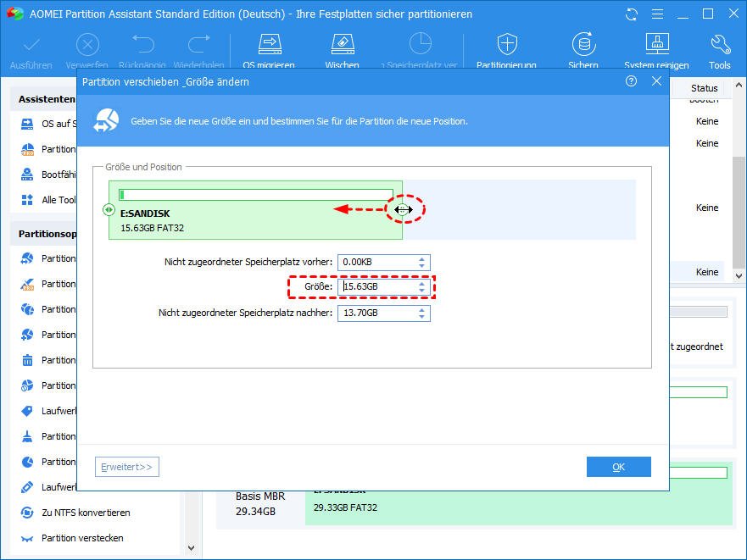Viewport: 747px width, 560px height.
Task: Confirm the resize with OK button
Action: click(618, 467)
